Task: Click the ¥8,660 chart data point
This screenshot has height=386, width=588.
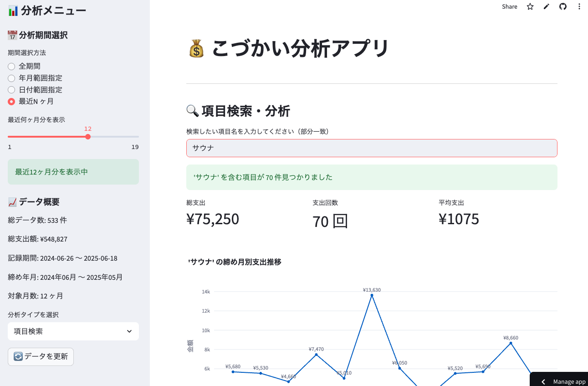Action: [511, 343]
